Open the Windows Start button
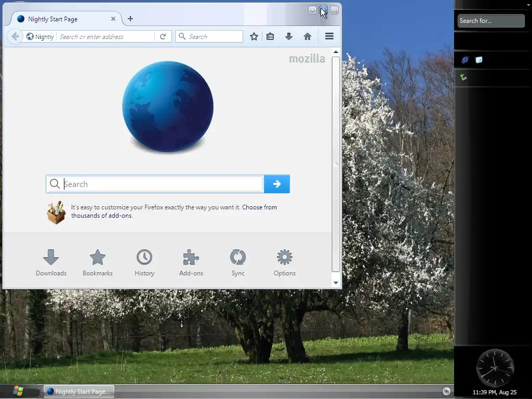532x399 pixels. pos(18,391)
